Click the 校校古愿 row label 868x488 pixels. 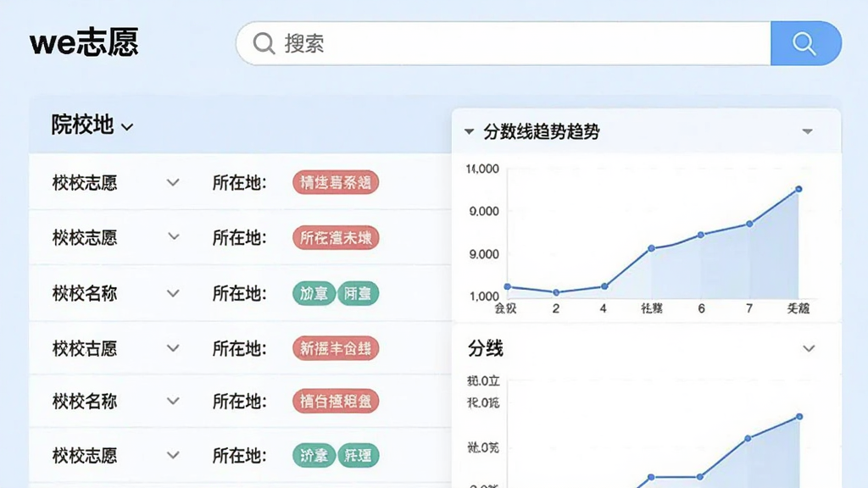(x=85, y=348)
